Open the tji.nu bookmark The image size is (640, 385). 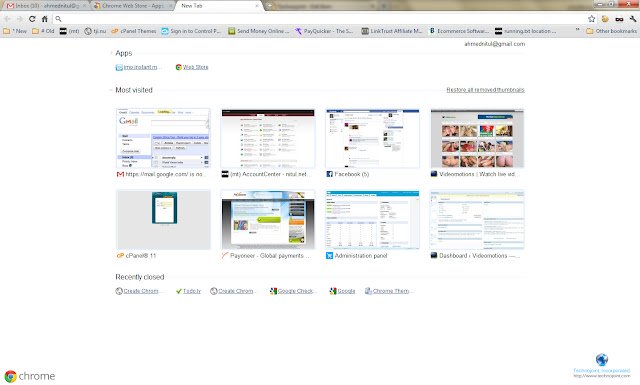[95, 31]
